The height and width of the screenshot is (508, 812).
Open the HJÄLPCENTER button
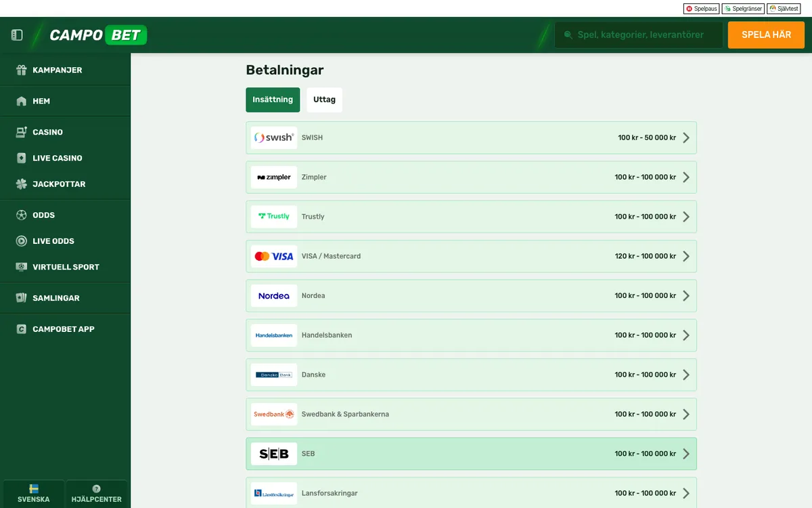coord(97,494)
